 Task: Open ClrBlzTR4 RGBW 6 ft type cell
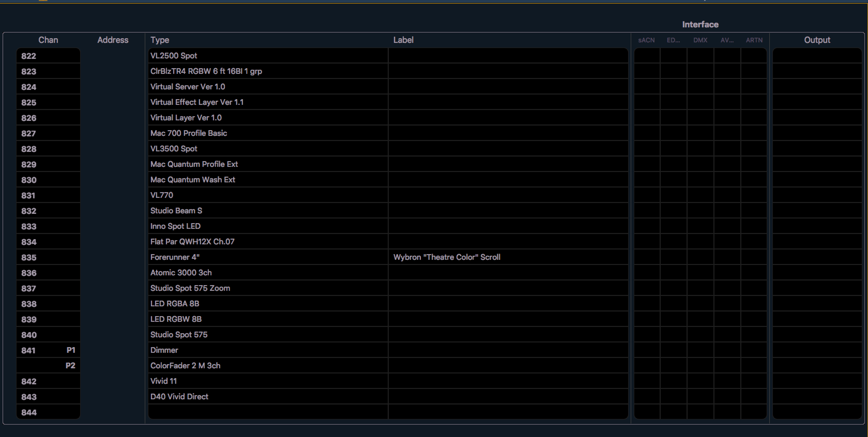pyautogui.click(x=268, y=71)
